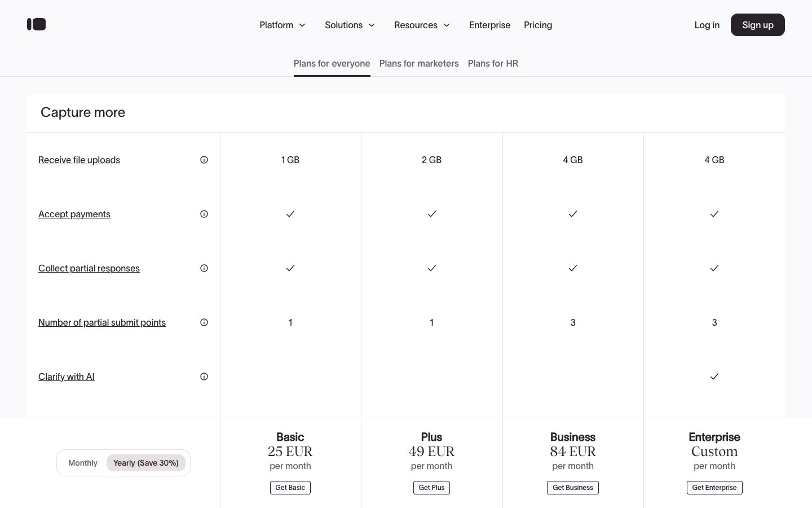Open the Solutions dropdown menu

(x=350, y=25)
